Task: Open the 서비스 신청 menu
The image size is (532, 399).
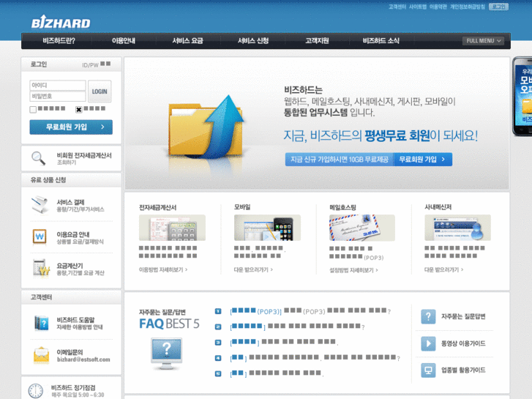Action: pos(253,41)
